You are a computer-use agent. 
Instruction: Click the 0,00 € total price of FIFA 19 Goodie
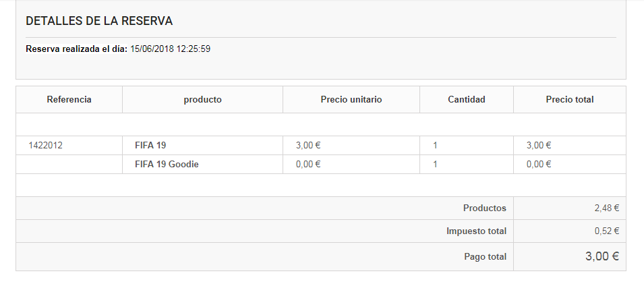click(539, 164)
